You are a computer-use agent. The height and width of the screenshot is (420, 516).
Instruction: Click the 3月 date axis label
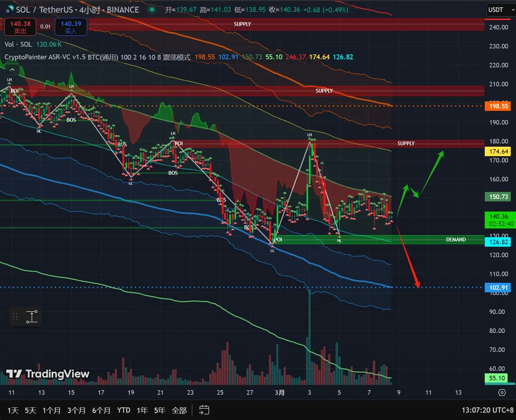coord(280,392)
